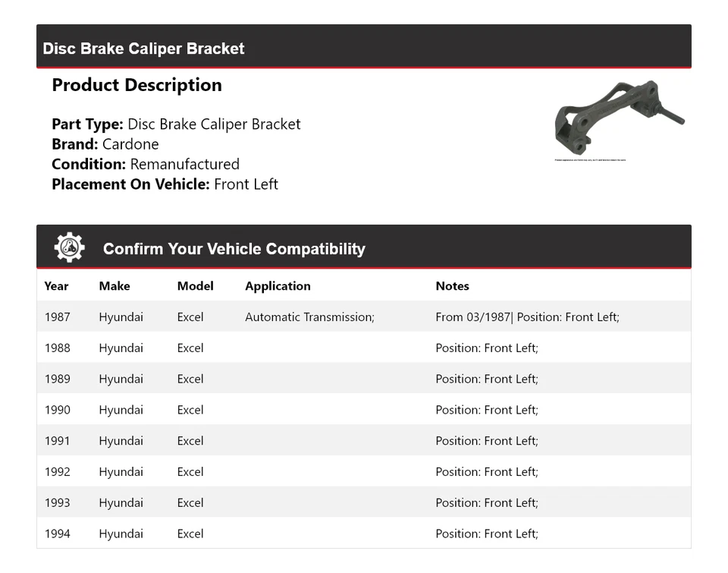Select the Make column header
This screenshot has width=728, height=573.
tap(115, 286)
